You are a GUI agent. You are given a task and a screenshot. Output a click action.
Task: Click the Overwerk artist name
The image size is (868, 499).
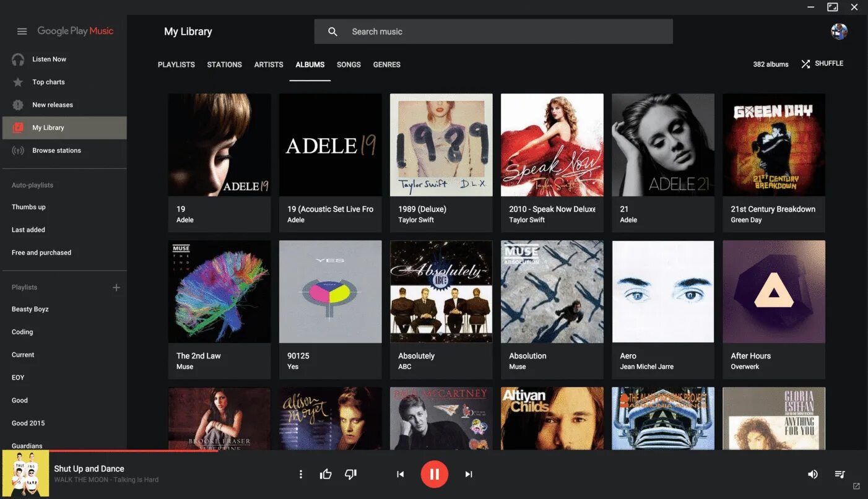pyautogui.click(x=745, y=367)
